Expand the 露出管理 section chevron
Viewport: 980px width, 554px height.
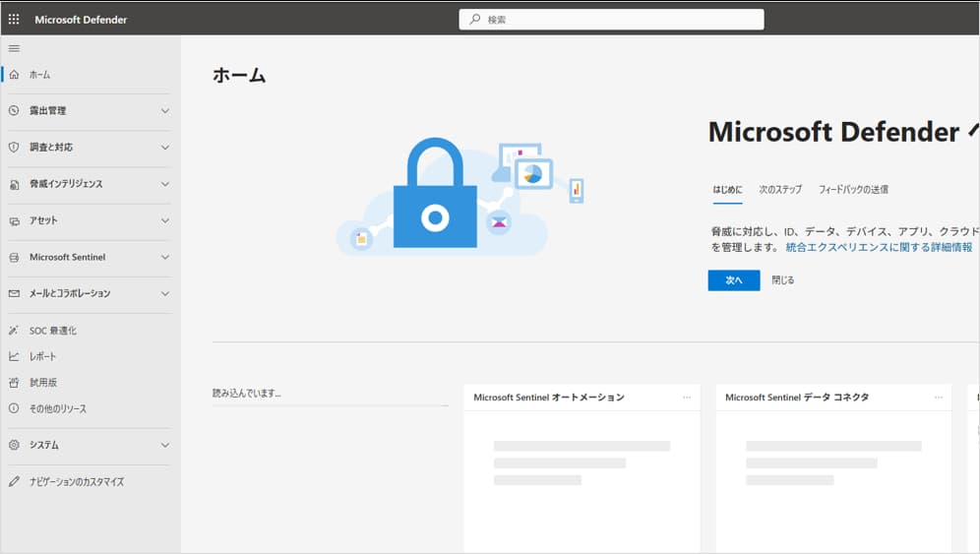(x=165, y=111)
